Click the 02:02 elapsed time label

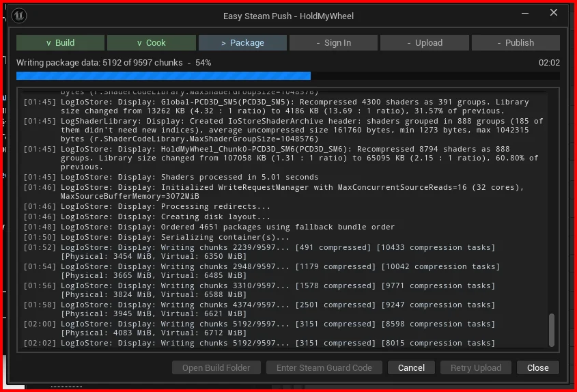tap(549, 63)
